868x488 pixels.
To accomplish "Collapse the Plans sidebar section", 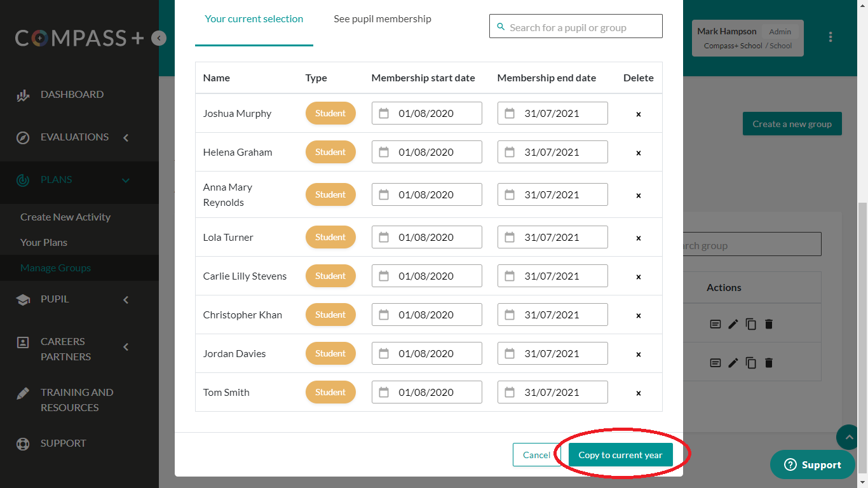I will 126,180.
